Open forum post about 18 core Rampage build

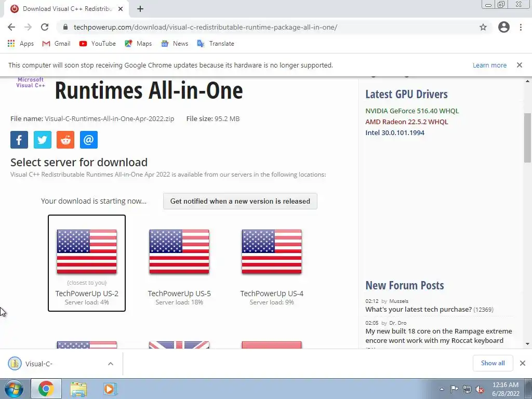(x=438, y=336)
